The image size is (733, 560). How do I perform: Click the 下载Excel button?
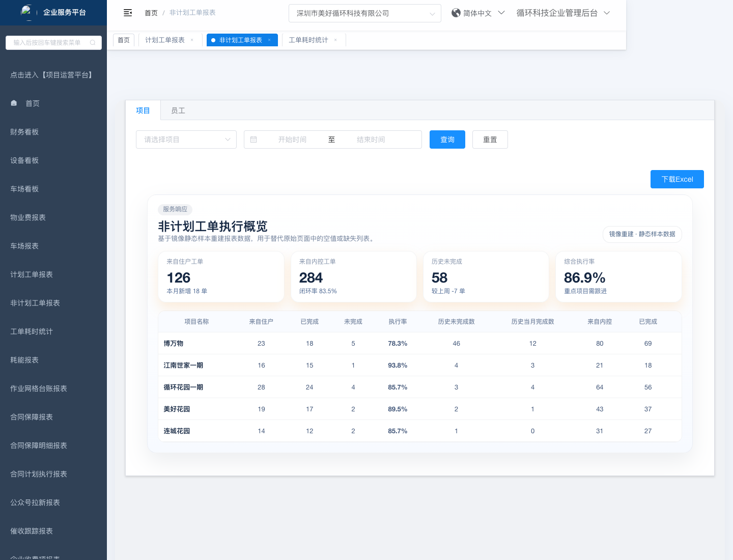click(677, 179)
